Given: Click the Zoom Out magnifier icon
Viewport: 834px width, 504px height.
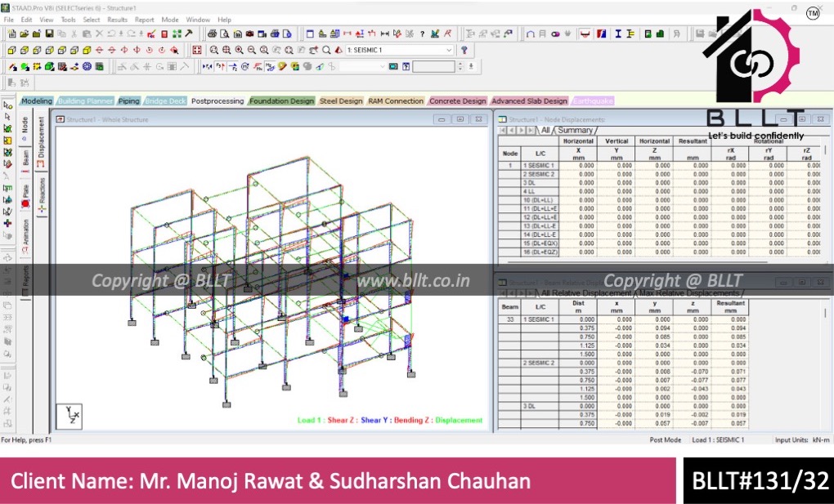Looking at the screenshot, I should (x=252, y=51).
